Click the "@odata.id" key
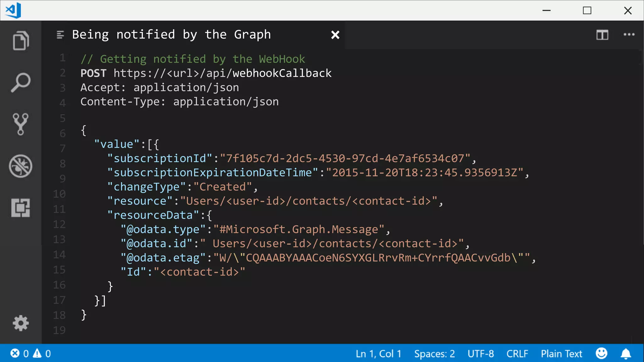 (157, 244)
